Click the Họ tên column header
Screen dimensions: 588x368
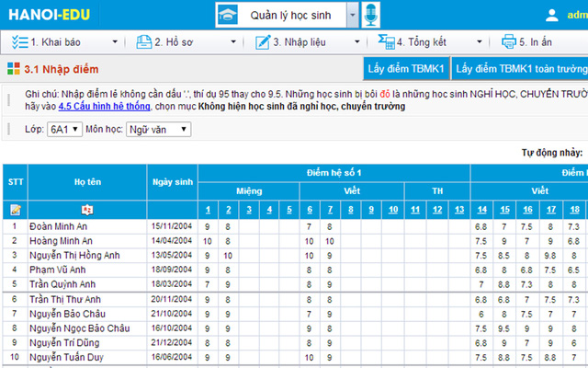click(87, 182)
